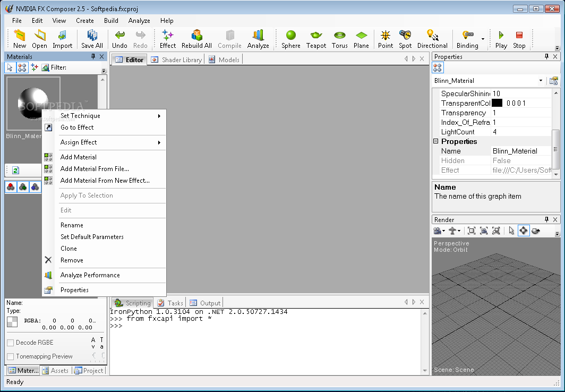Click the sparkle effect icon in Materials toolbar

[x=34, y=67]
